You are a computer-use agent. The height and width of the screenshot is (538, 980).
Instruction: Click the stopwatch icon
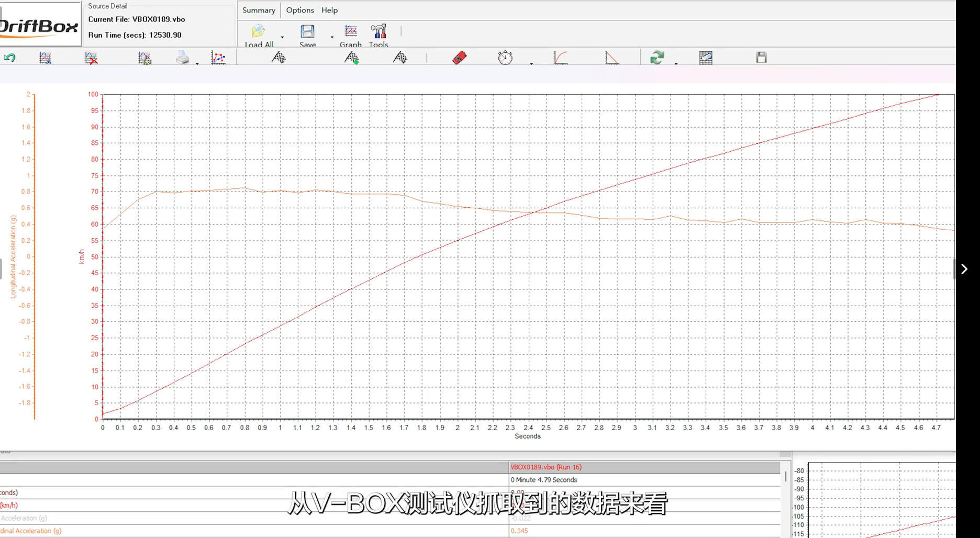(505, 58)
